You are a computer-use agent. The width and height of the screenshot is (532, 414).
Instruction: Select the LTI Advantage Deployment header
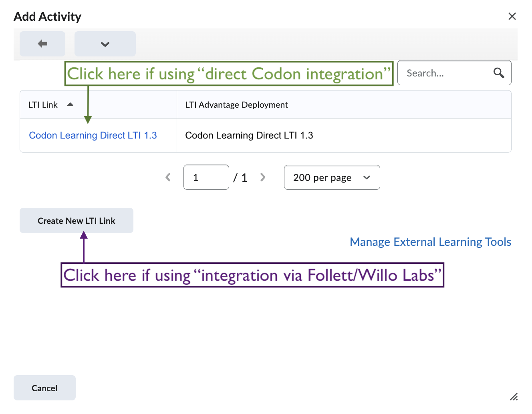click(236, 105)
